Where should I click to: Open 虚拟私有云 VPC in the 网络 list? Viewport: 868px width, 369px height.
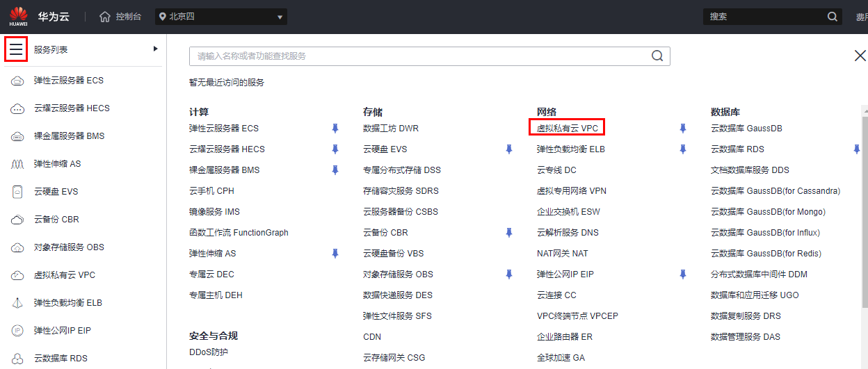point(567,129)
